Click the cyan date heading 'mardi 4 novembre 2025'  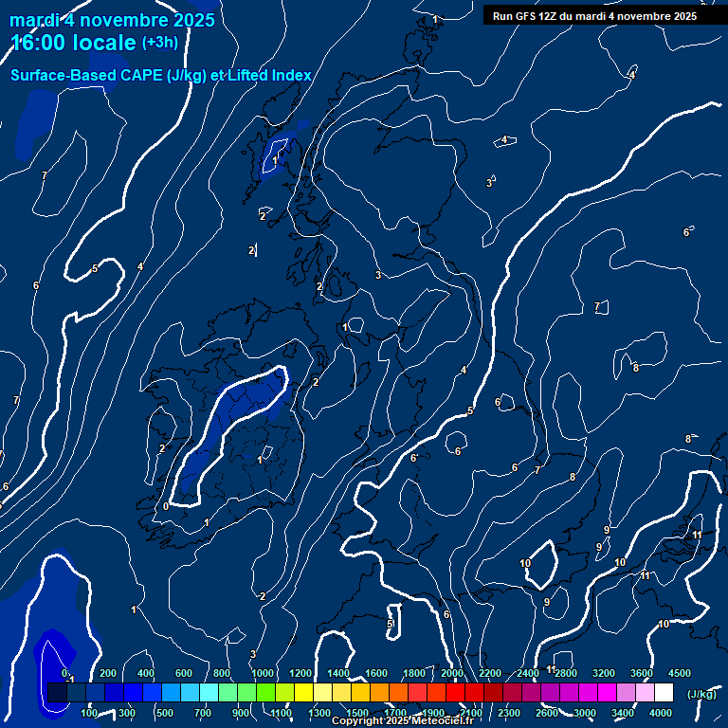click(x=113, y=21)
